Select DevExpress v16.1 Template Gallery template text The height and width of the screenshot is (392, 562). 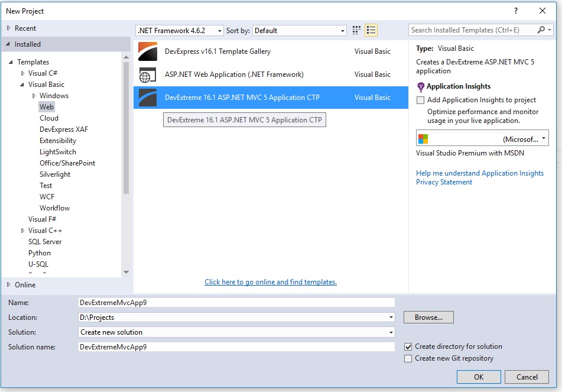click(217, 51)
